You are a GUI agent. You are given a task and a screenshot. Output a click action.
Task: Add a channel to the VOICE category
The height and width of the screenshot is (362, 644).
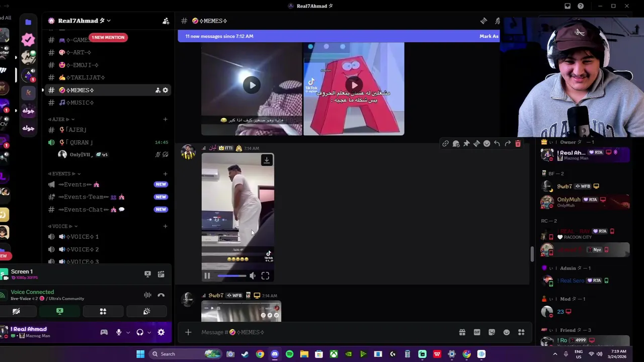165,226
